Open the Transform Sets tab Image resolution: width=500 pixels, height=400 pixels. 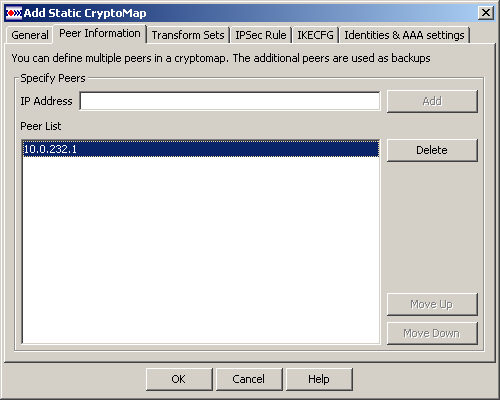(188, 35)
